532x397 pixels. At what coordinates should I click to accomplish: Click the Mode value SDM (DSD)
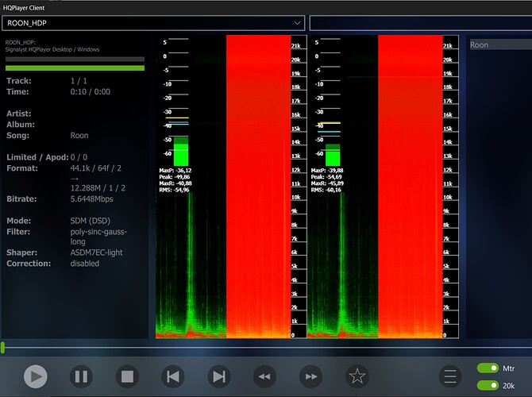pyautogui.click(x=91, y=221)
